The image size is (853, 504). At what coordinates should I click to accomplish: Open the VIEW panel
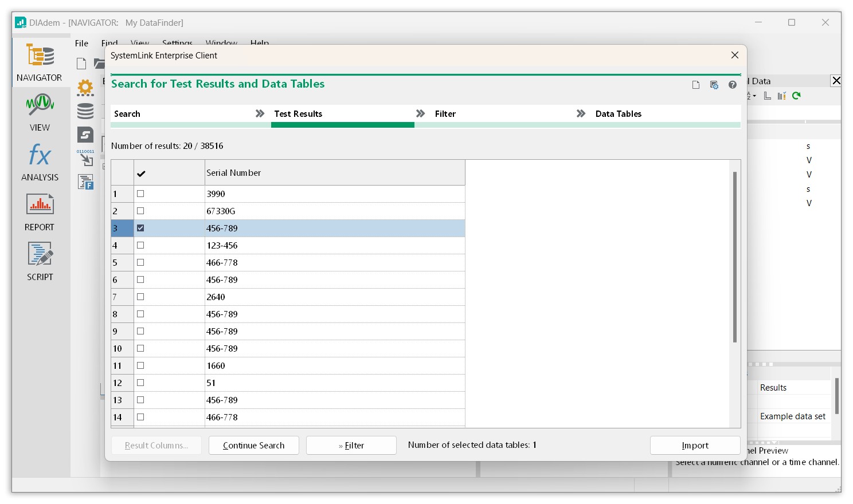(x=40, y=112)
